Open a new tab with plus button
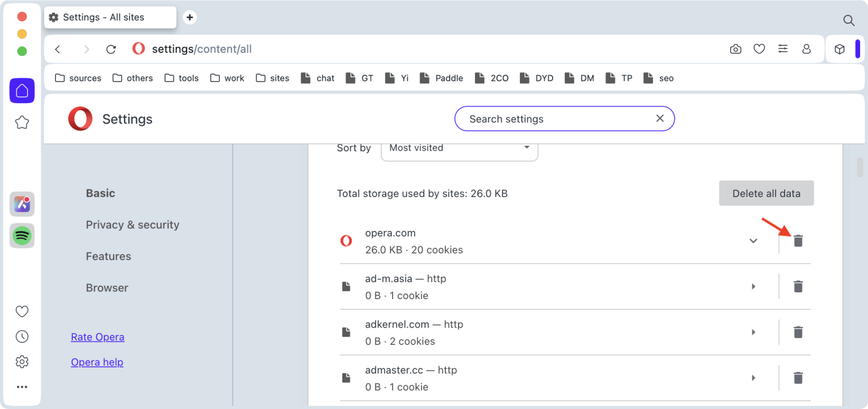This screenshot has width=868, height=409. coord(190,18)
